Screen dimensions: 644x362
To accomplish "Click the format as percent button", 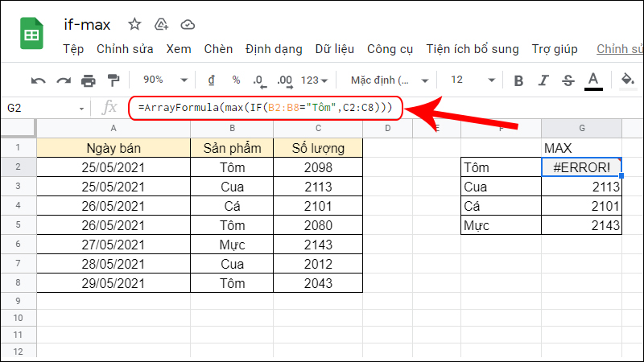I will coord(236,80).
